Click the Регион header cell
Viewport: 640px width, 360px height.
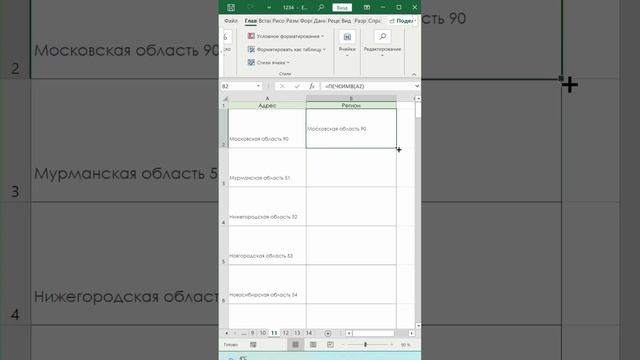click(351, 105)
